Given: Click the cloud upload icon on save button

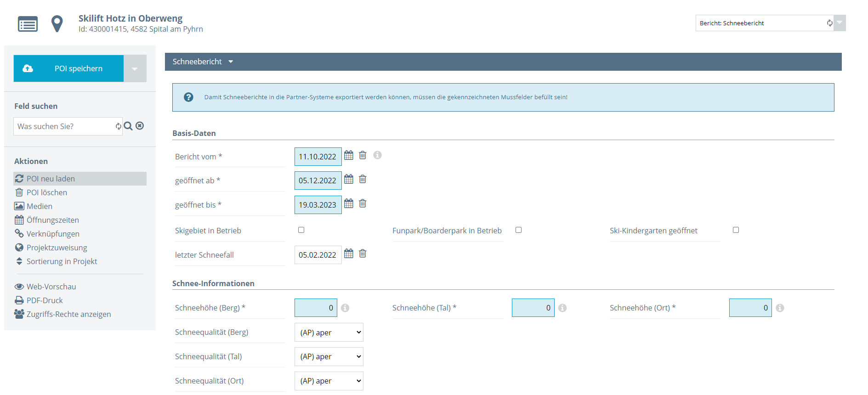Looking at the screenshot, I should pyautogui.click(x=28, y=68).
